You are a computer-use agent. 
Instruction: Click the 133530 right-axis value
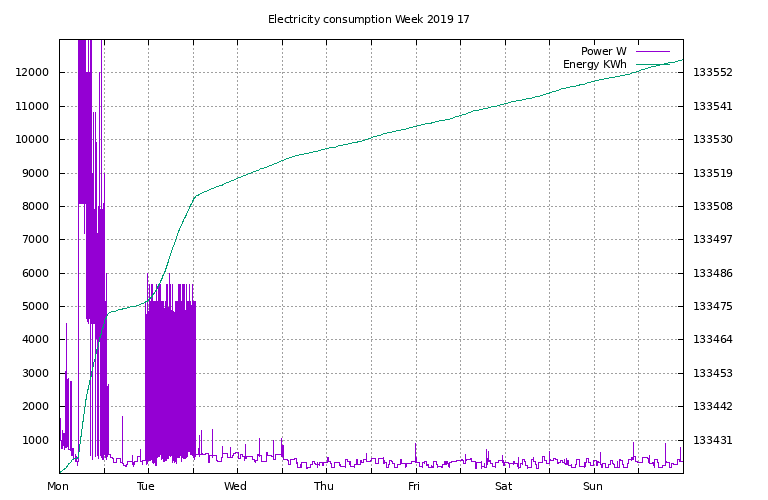click(713, 140)
